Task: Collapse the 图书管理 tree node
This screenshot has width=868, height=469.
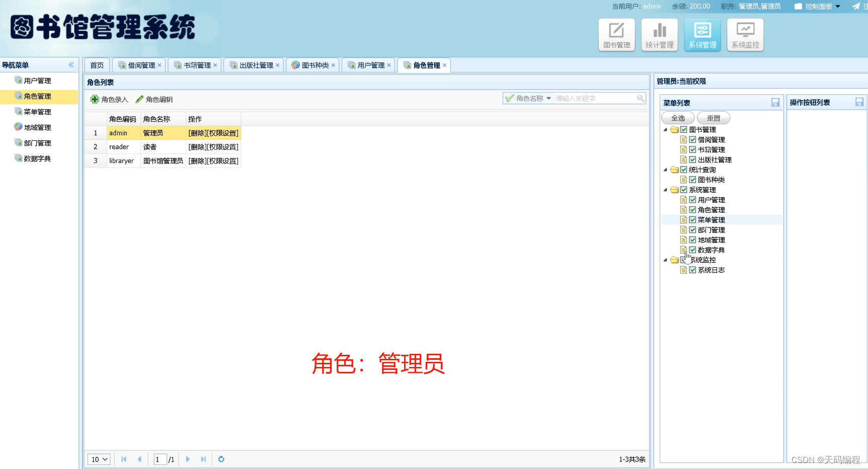Action: (x=666, y=129)
